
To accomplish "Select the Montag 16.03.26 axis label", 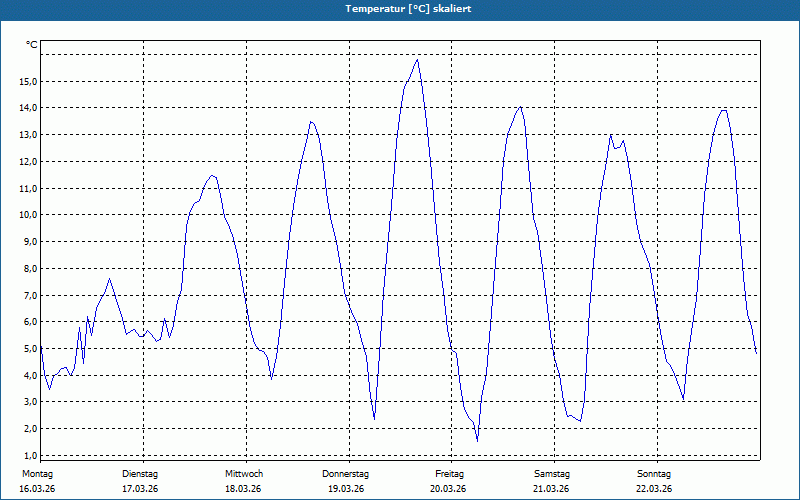I will tap(37, 481).
